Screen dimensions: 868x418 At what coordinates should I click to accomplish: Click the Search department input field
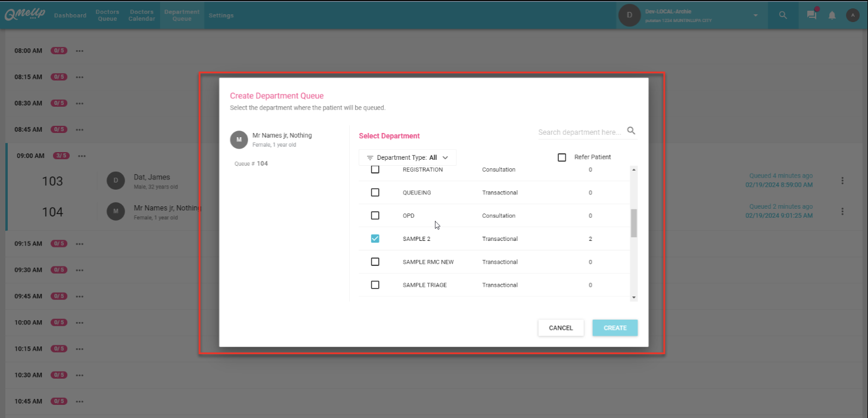click(580, 132)
